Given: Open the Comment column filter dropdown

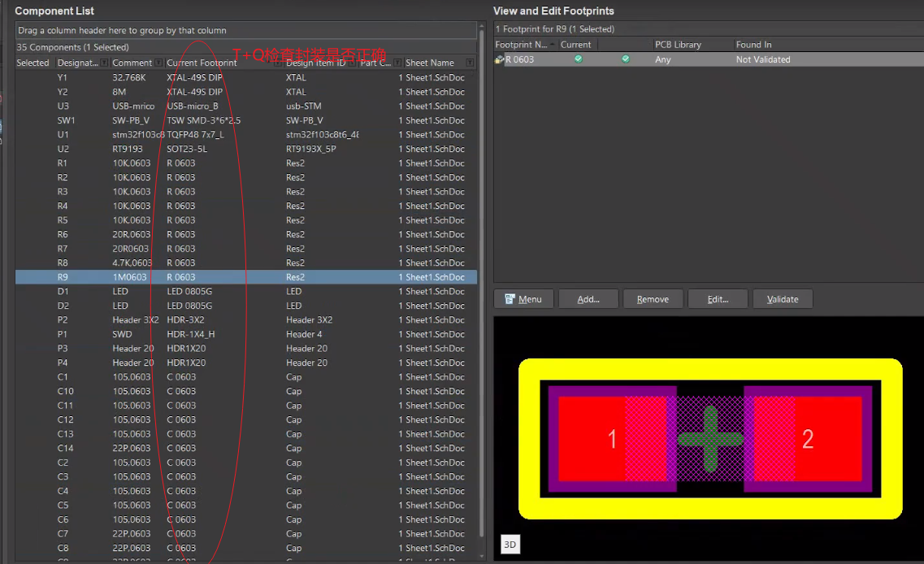Looking at the screenshot, I should (x=158, y=63).
